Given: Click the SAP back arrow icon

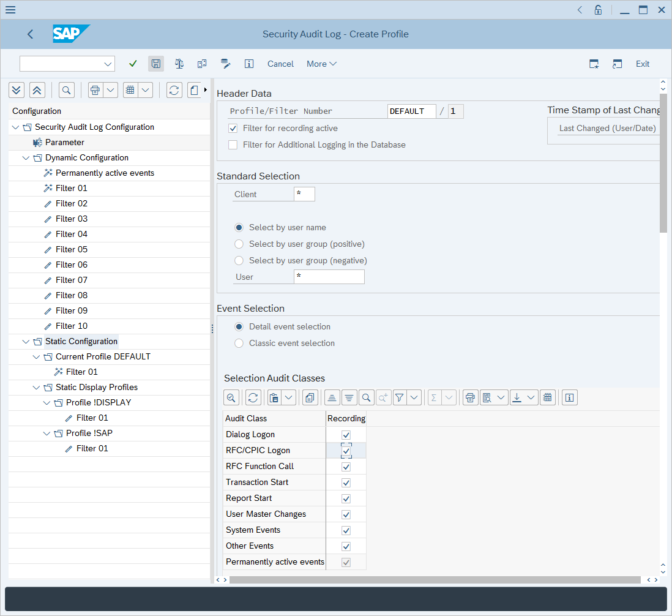Looking at the screenshot, I should 31,34.
